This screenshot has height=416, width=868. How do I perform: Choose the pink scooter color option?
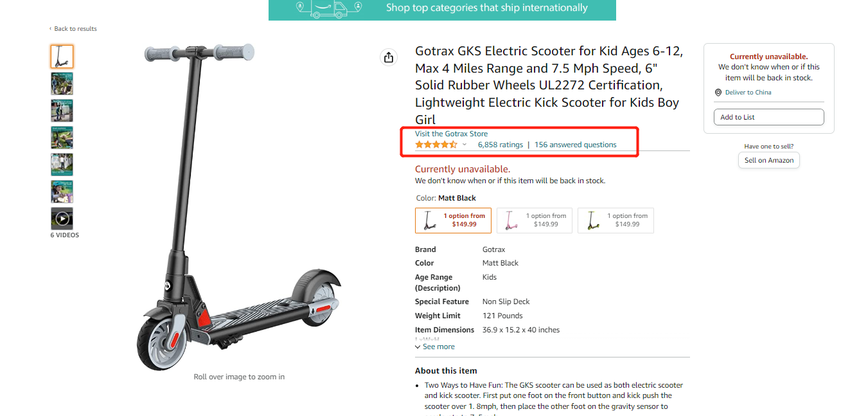pos(535,221)
